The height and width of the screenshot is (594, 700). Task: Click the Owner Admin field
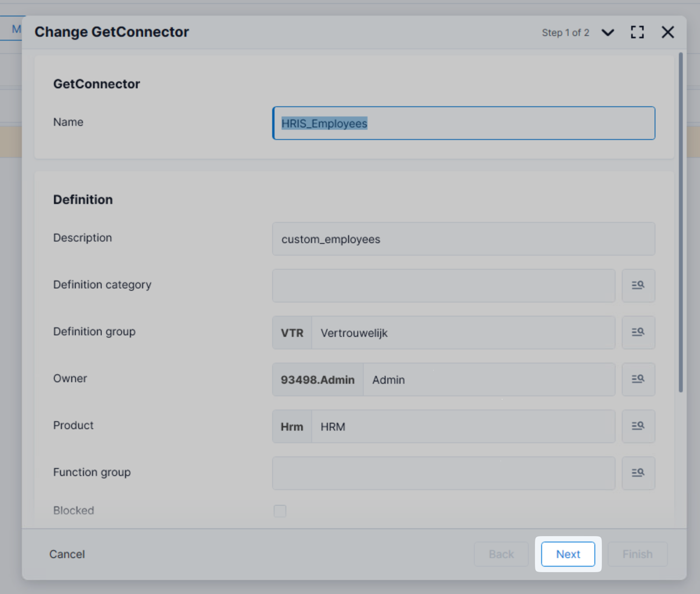489,379
